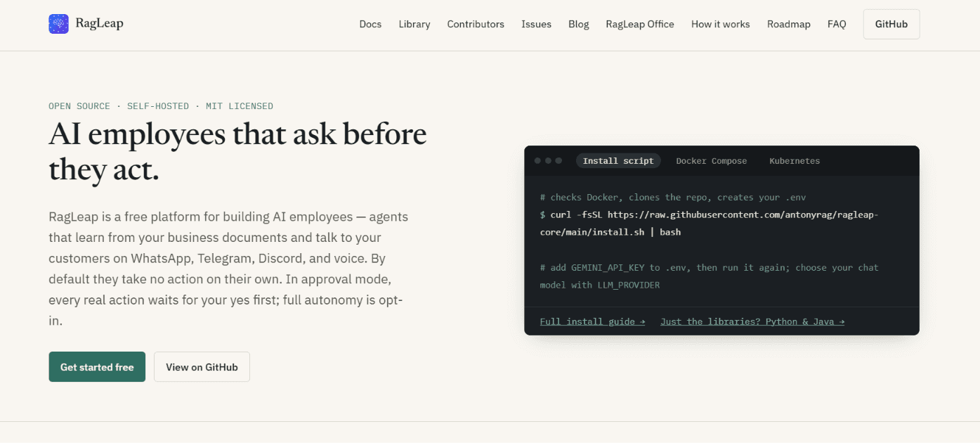The width and height of the screenshot is (980, 443).
Task: Click the View on GitHub button
Action: coord(202,367)
